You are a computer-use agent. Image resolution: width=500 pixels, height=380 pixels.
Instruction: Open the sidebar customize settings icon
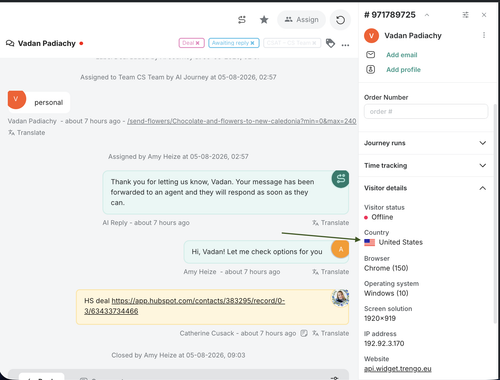click(465, 15)
